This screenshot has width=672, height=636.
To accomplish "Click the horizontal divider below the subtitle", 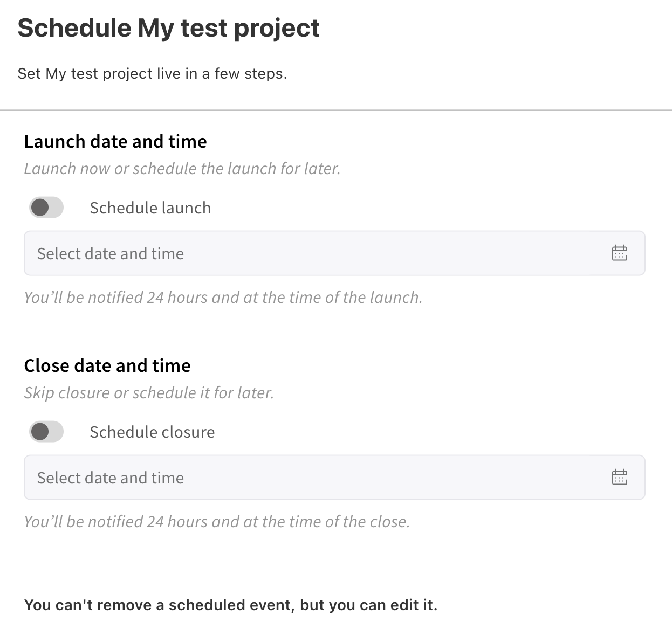I will point(336,110).
